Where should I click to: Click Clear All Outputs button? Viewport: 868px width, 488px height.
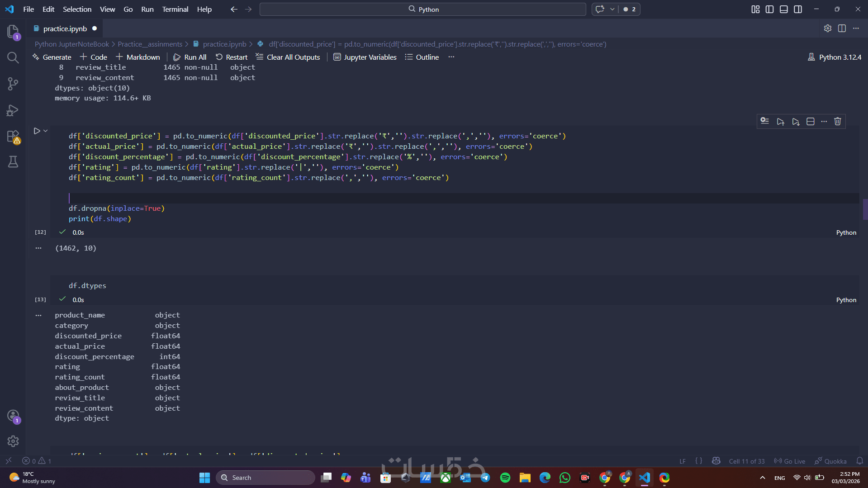coord(288,57)
